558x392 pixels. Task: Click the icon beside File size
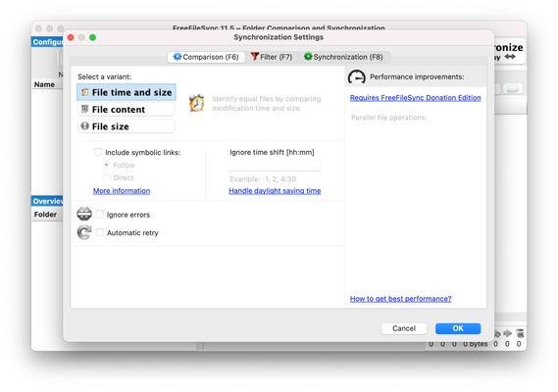click(x=84, y=125)
